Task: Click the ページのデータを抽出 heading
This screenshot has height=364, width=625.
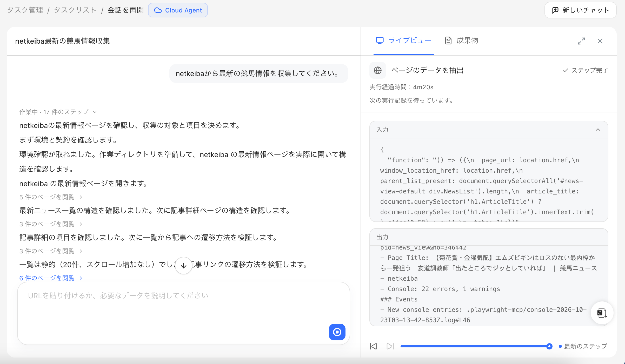Action: (427, 70)
